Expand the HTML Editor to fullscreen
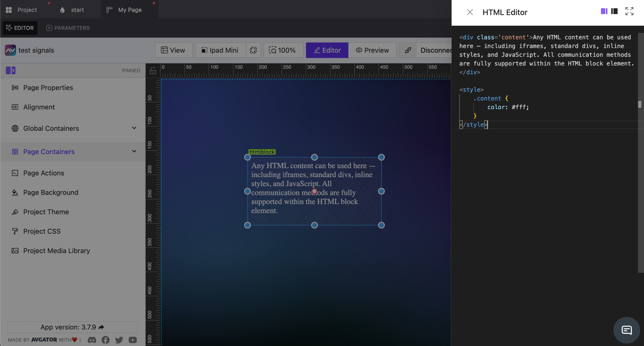The image size is (644, 346). coord(629,11)
